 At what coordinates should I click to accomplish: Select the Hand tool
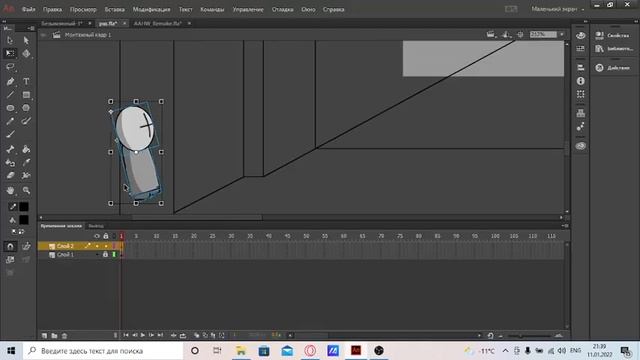pyautogui.click(x=10, y=191)
